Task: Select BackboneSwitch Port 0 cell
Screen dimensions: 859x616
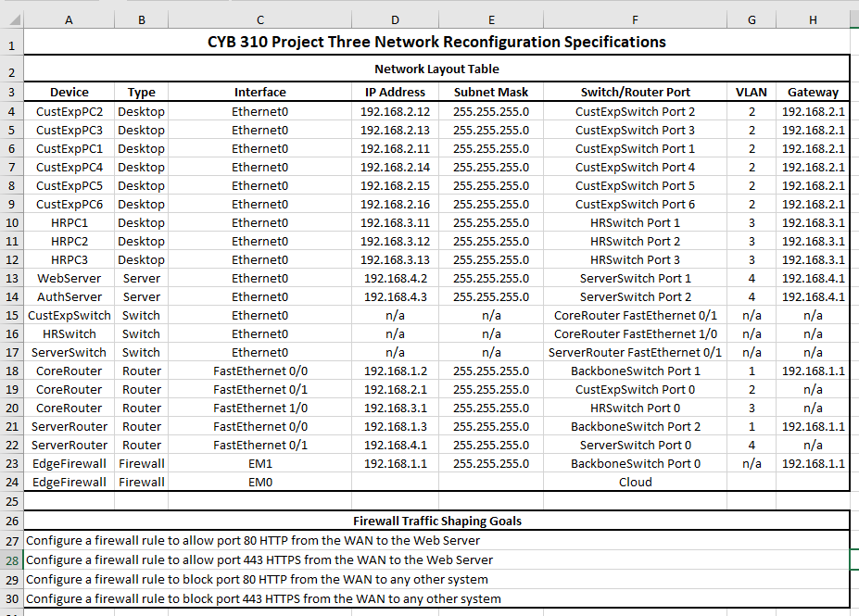Action: pyautogui.click(x=635, y=464)
